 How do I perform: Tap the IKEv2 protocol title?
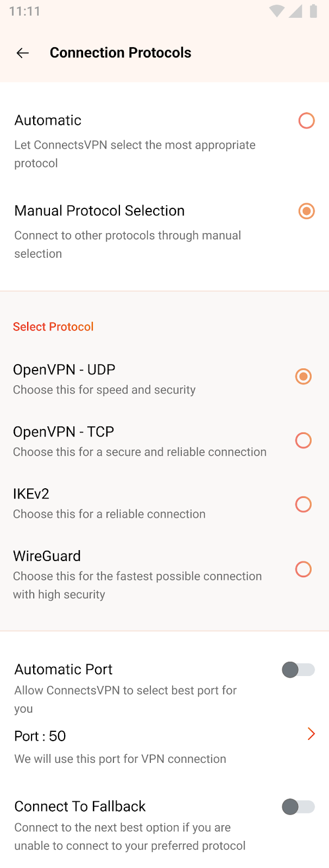point(31,494)
